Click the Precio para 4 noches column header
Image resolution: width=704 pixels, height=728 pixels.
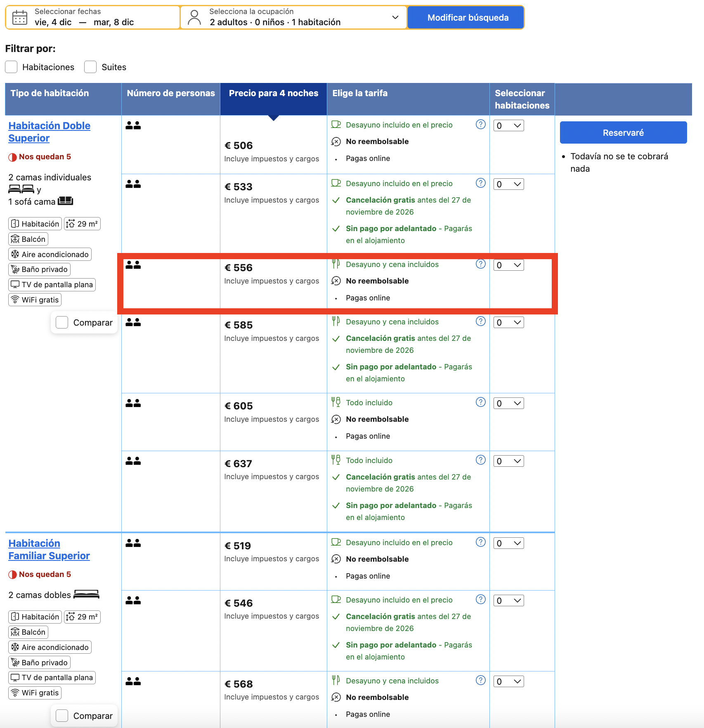point(274,99)
